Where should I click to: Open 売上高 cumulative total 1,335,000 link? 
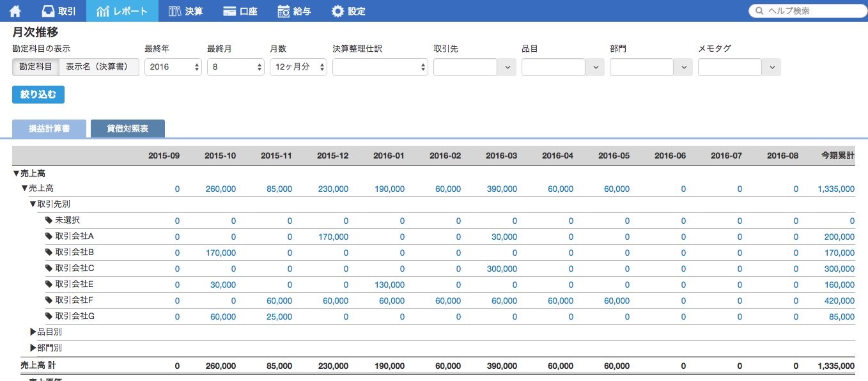835,189
